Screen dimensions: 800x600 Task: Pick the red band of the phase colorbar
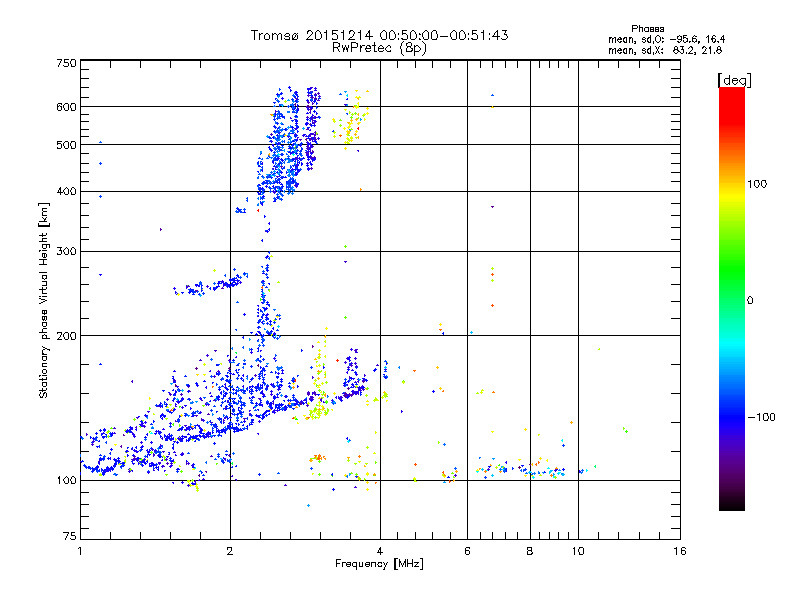click(732, 107)
